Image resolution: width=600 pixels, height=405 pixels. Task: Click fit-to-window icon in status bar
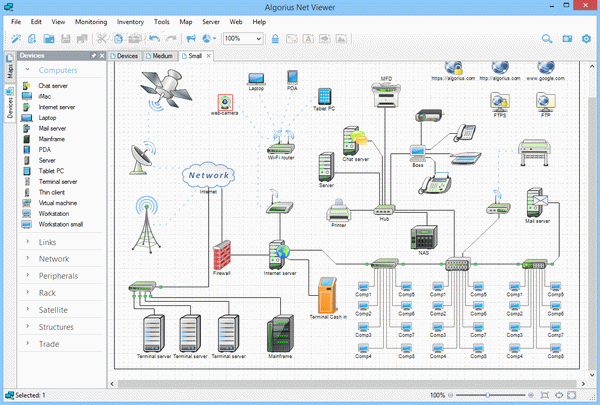(x=545, y=395)
